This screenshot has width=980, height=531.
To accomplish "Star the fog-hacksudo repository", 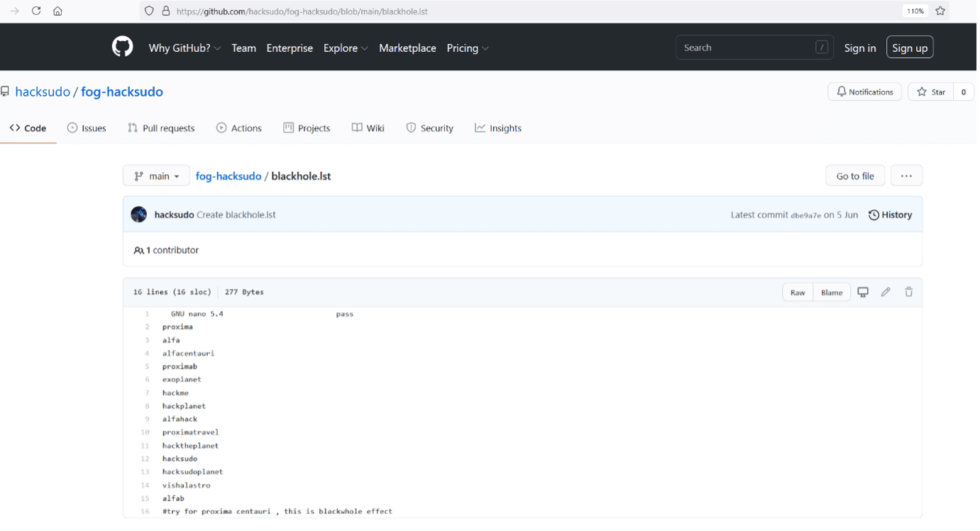I will tap(931, 92).
